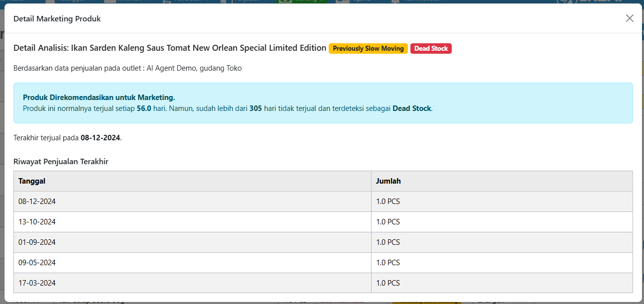This screenshot has height=304, width=644.
Task: Select the 13-10-2024 sales row date
Action: click(37, 222)
